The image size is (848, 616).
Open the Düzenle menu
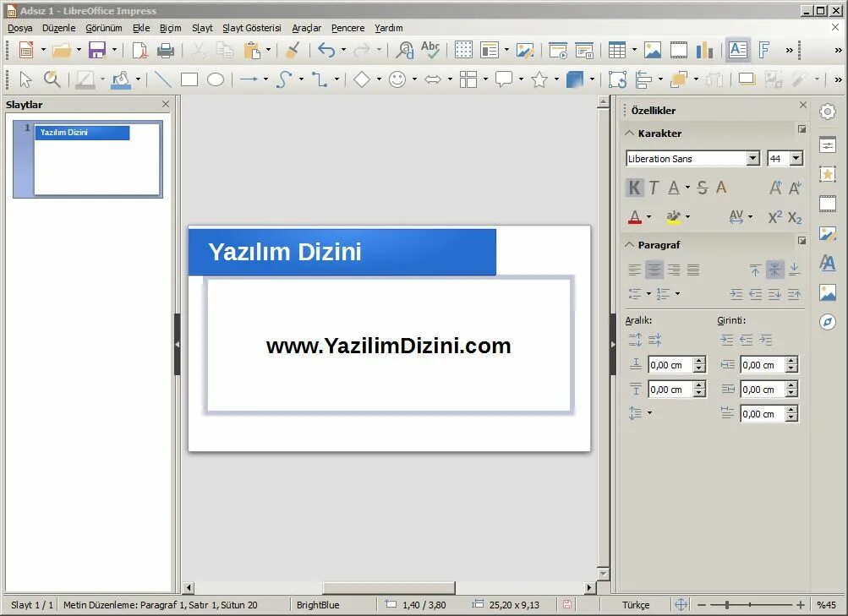pyautogui.click(x=59, y=28)
